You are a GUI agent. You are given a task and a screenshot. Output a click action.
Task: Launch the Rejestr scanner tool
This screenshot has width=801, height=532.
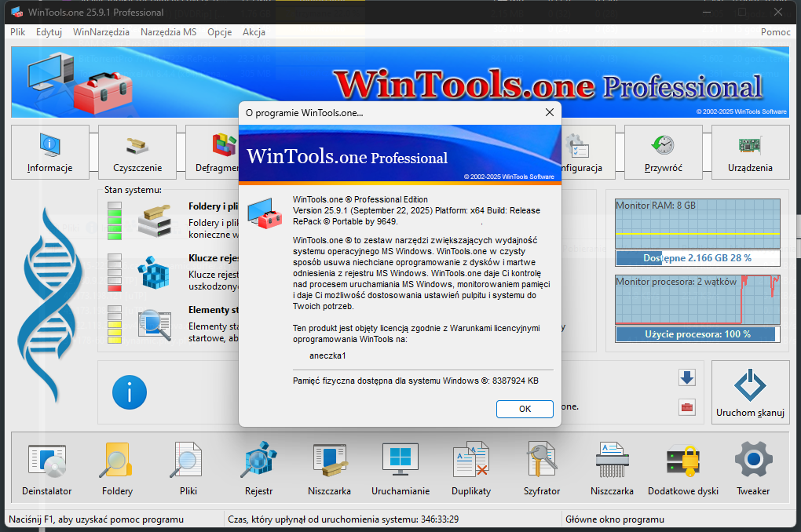(258, 468)
